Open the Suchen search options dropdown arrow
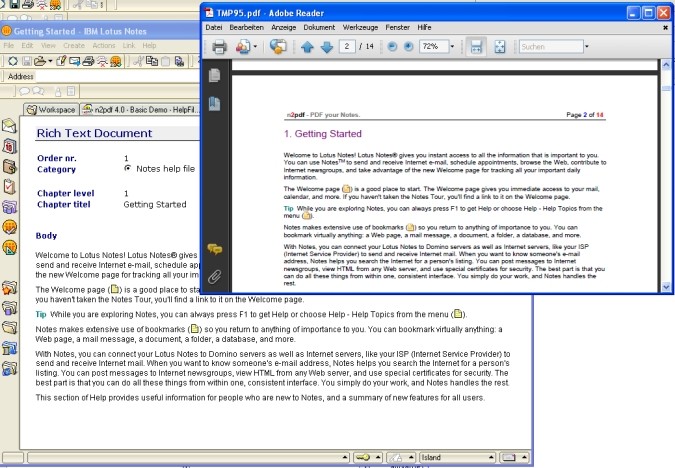675x468 pixels. [586, 46]
